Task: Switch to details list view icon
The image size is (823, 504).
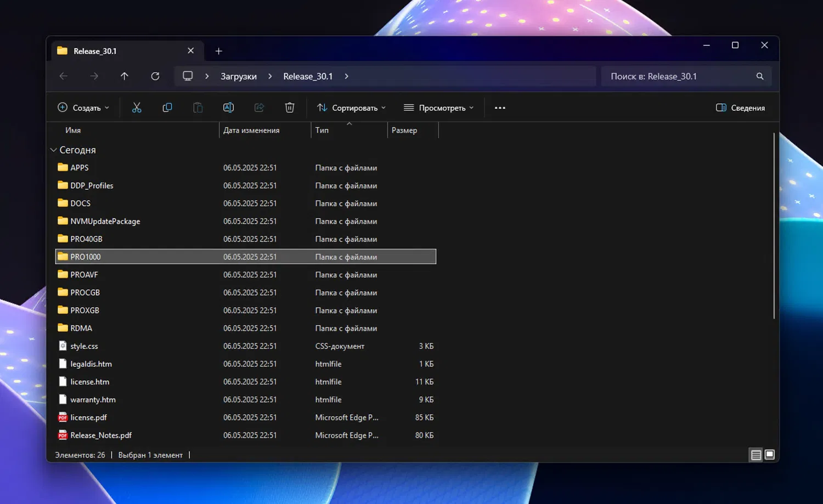Action: tap(756, 455)
